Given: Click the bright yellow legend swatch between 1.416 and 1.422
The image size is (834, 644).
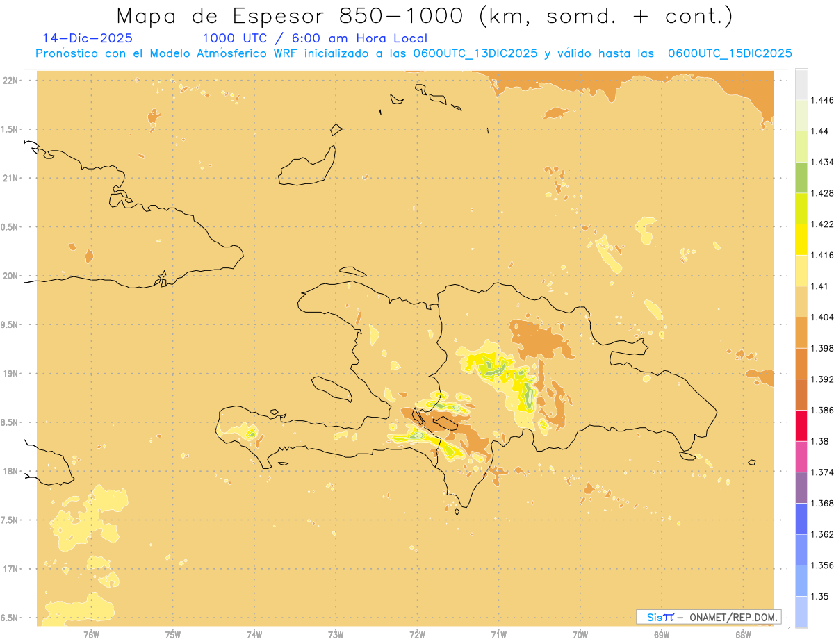Looking at the screenshot, I should pyautogui.click(x=801, y=240).
